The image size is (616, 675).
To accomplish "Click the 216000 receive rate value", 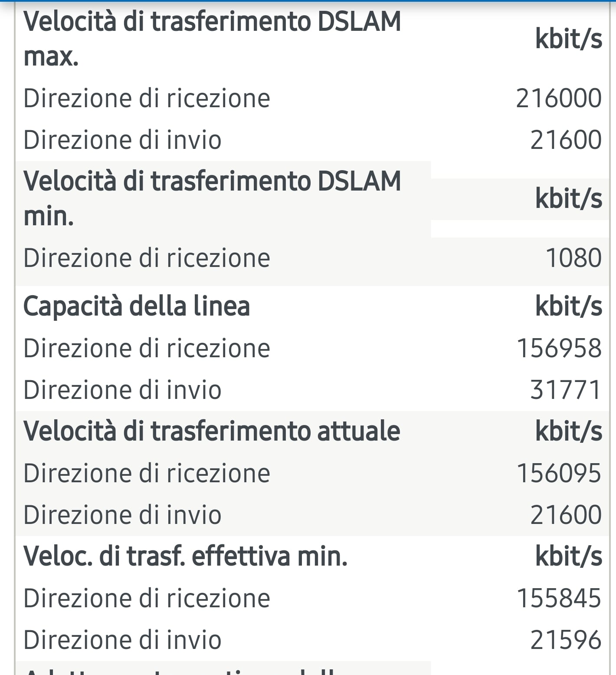I will tap(559, 98).
